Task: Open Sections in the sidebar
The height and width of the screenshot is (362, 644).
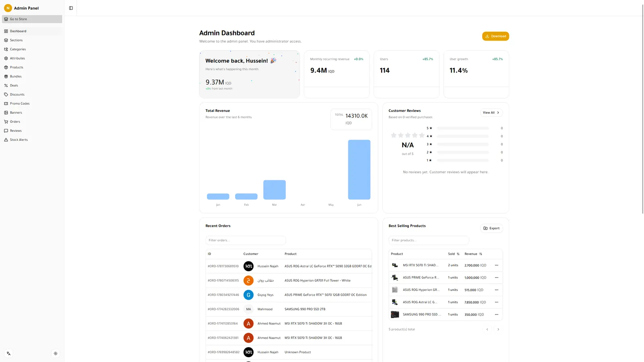Action: pos(32,40)
